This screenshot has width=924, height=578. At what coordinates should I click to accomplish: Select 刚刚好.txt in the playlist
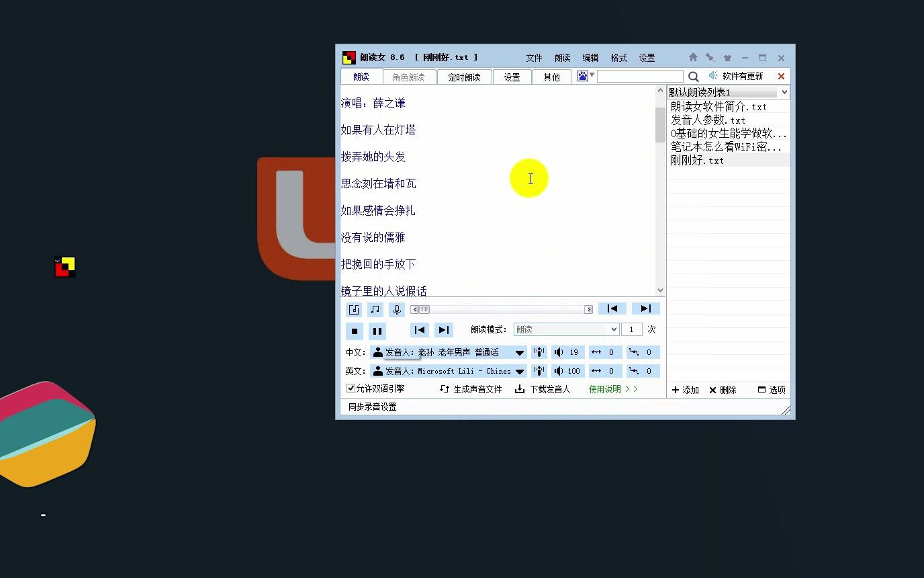696,160
